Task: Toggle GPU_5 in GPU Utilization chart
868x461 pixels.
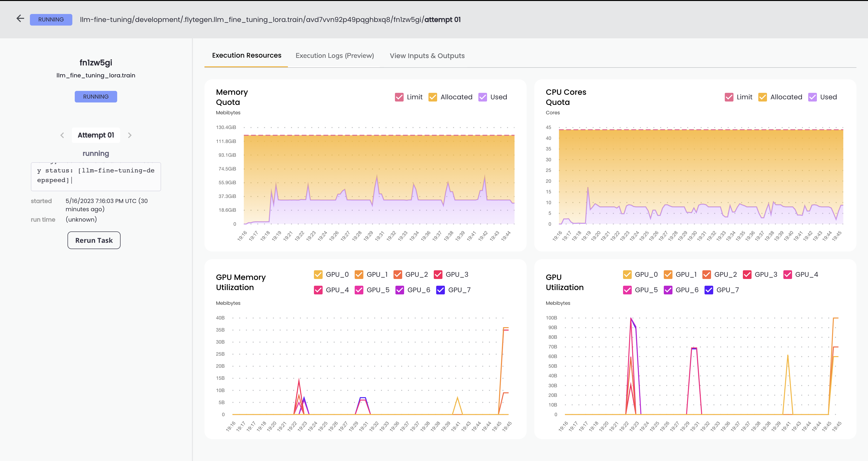Action: (627, 290)
